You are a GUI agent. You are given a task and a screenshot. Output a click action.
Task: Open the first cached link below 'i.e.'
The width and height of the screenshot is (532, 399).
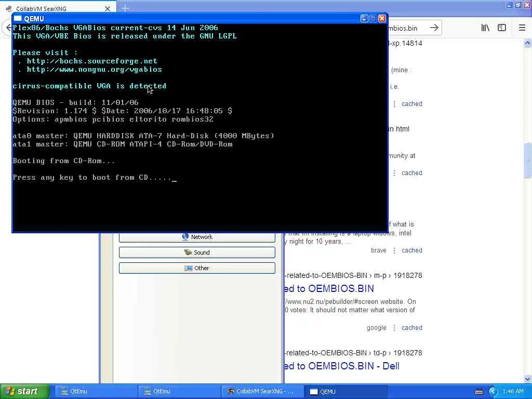412,104
